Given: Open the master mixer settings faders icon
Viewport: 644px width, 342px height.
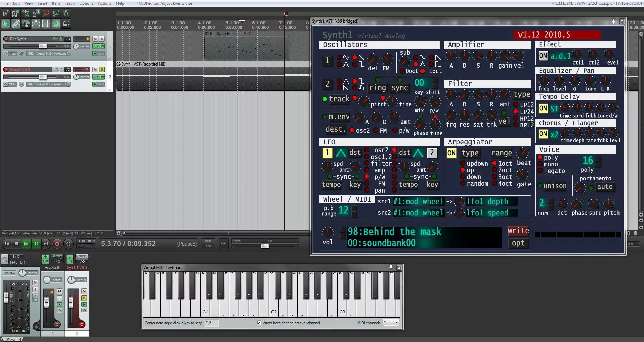Looking at the screenshot, I should pyautogui.click(x=37, y=326).
